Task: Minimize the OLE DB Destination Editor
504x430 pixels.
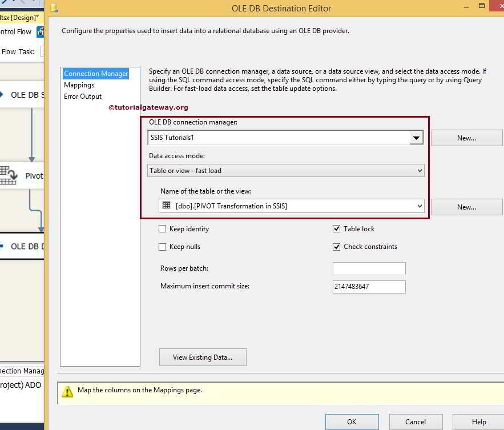Action: pos(466,7)
